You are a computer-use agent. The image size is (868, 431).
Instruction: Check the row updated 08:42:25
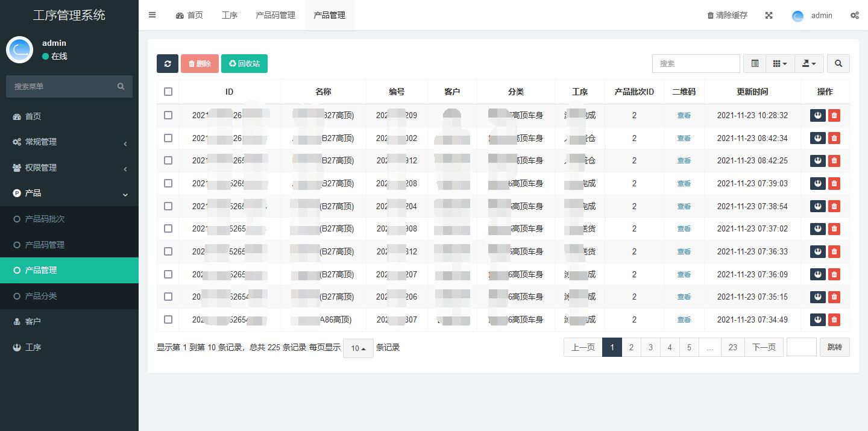168,160
